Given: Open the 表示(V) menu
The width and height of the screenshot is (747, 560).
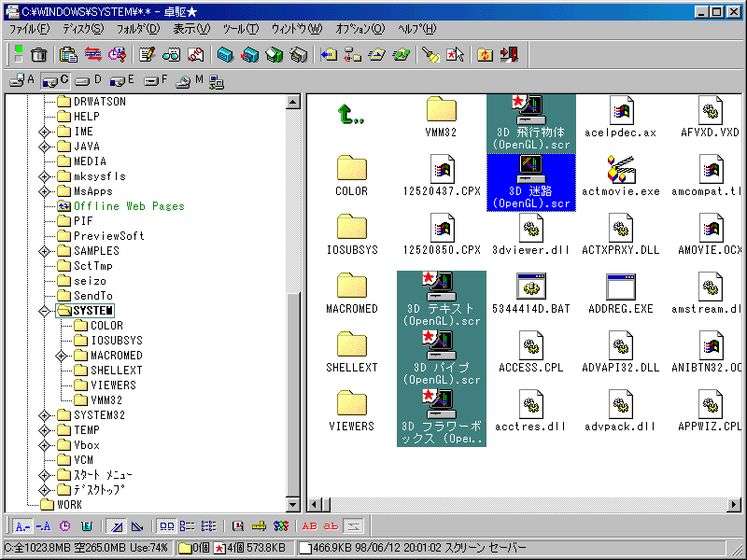Looking at the screenshot, I should [x=191, y=29].
